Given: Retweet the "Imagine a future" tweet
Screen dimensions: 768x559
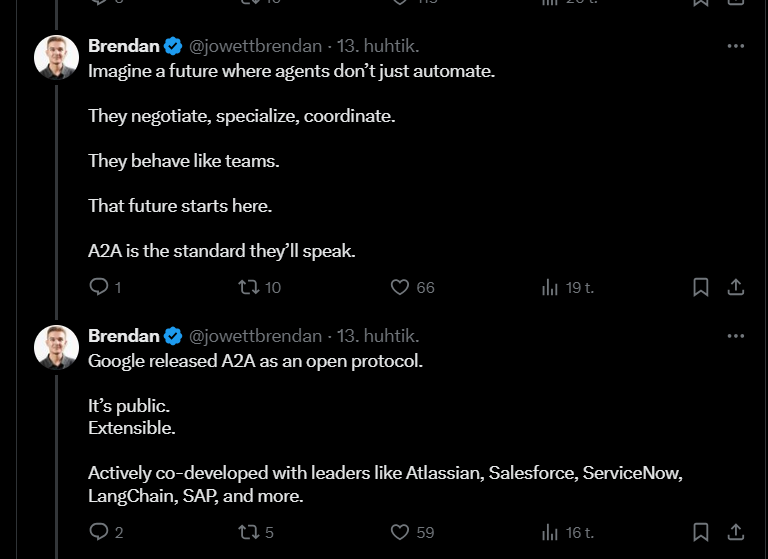Looking at the screenshot, I should point(249,287).
